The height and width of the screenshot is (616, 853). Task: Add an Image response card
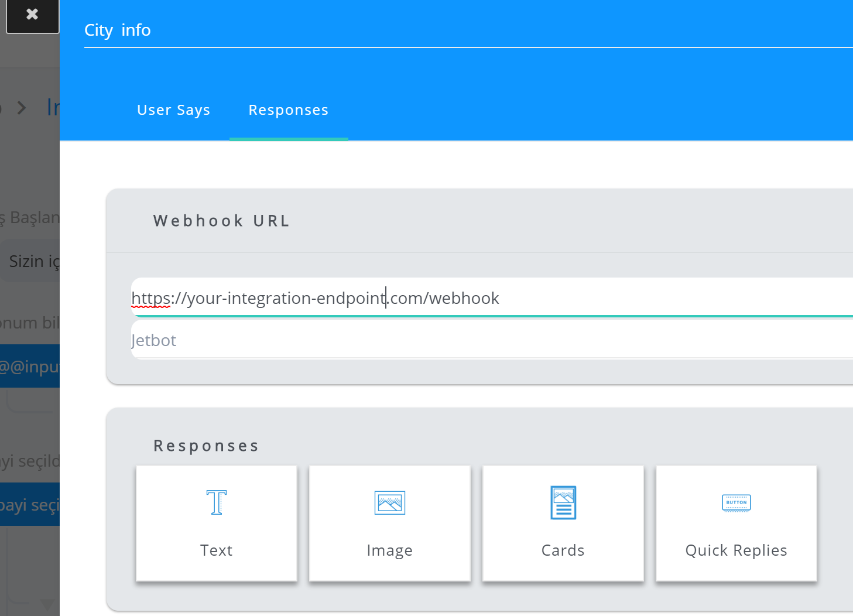point(390,523)
